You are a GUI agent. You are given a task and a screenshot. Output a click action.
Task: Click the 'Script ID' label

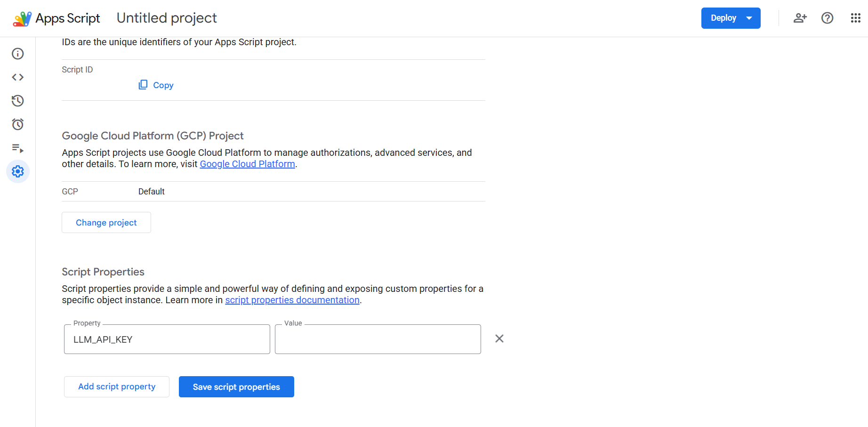click(77, 70)
